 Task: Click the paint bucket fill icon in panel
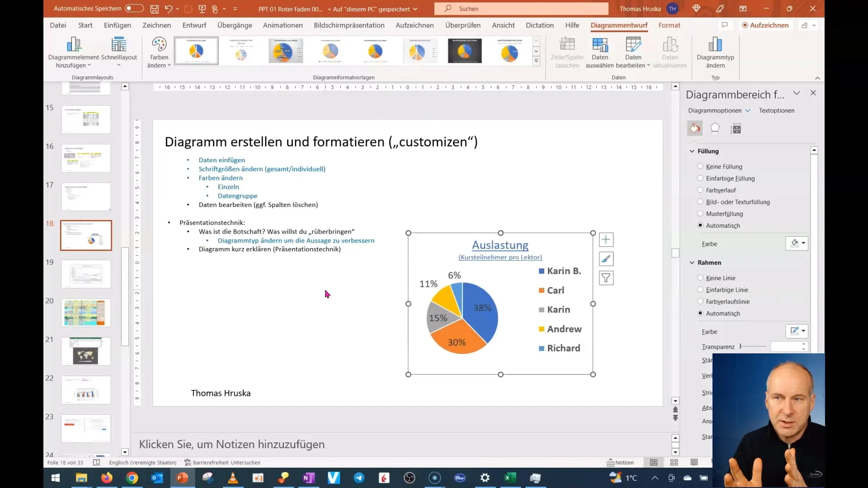coord(695,127)
